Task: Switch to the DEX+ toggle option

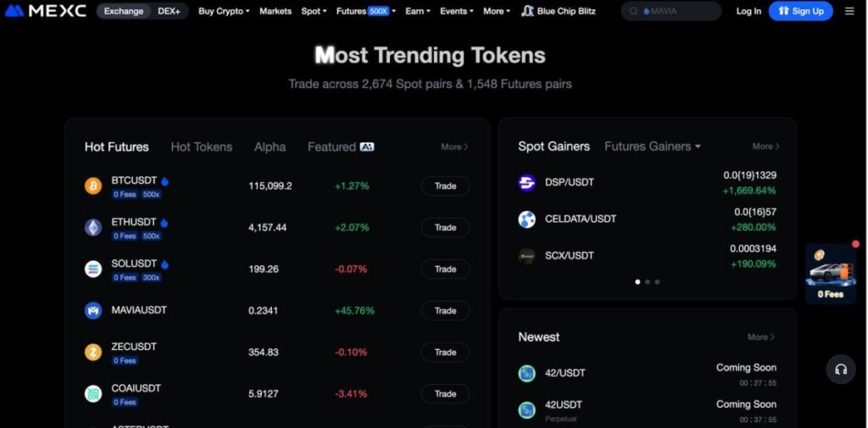Action: coord(169,11)
